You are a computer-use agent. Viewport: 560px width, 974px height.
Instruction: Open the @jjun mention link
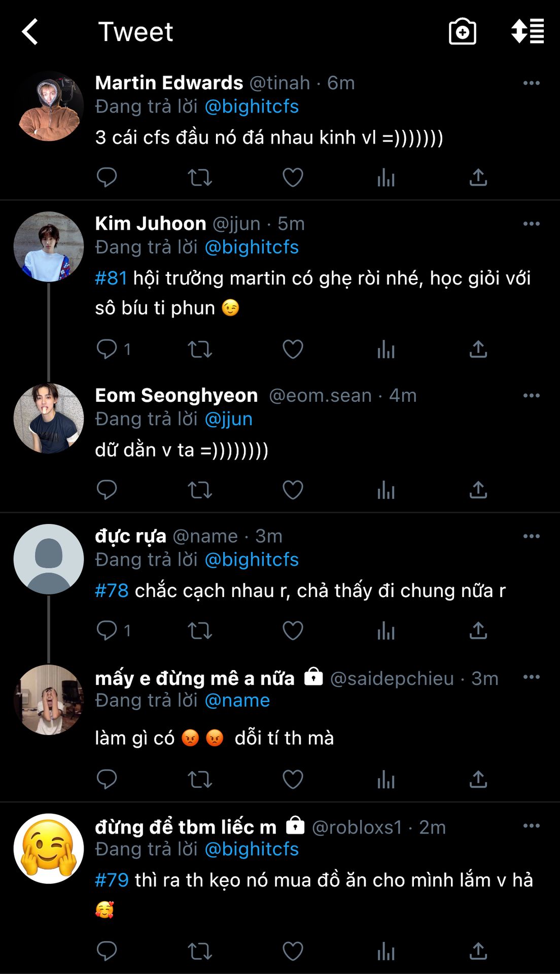click(228, 419)
